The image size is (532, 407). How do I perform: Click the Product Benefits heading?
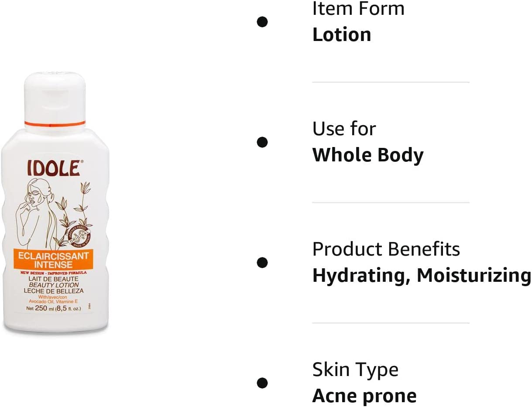click(386, 249)
